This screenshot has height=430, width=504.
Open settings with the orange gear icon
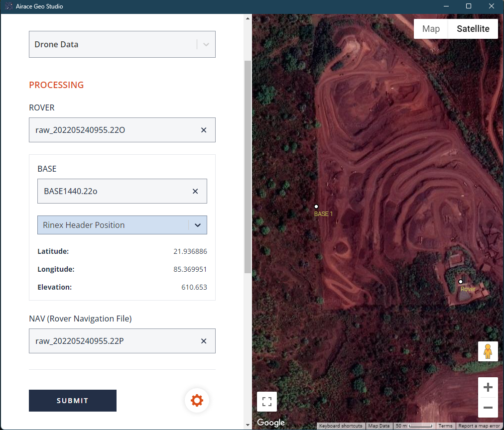point(197,400)
